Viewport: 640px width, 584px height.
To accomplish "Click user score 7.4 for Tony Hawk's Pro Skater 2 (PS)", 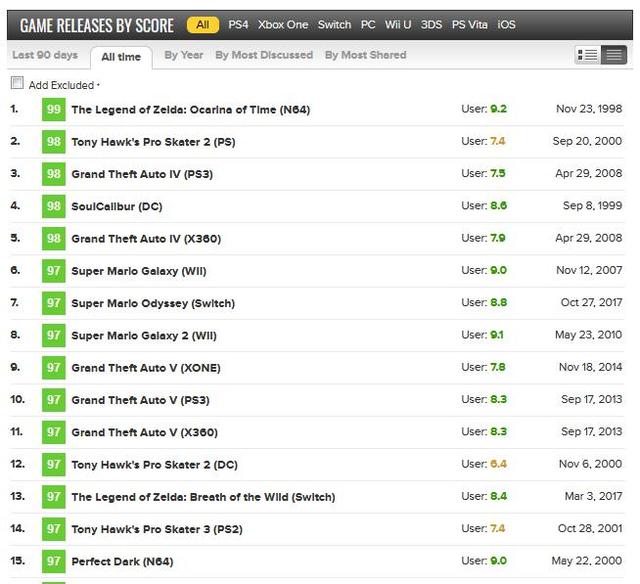I will (498, 141).
